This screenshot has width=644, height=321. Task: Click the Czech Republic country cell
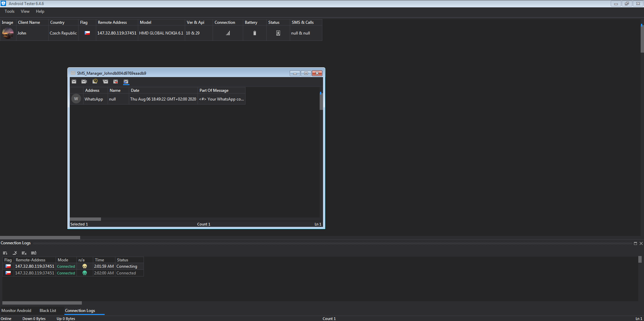click(x=63, y=33)
